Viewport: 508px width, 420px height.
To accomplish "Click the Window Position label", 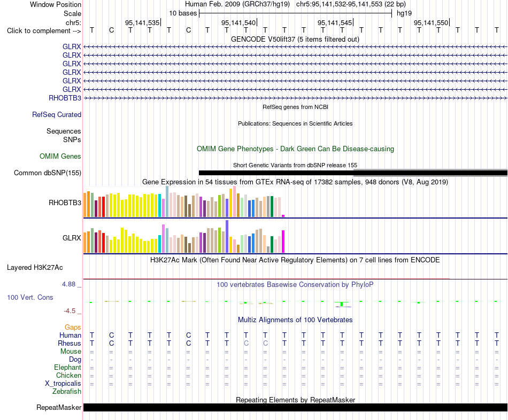I will click(x=56, y=4).
